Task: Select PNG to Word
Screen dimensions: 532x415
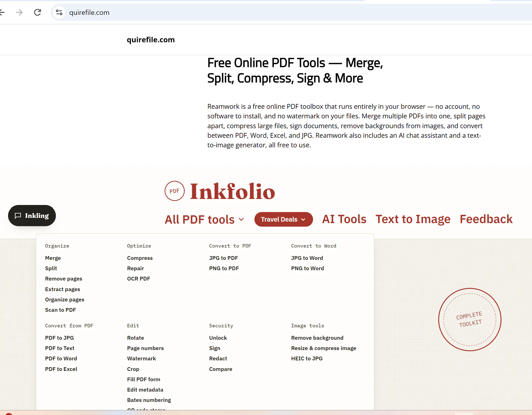Action: (308, 268)
